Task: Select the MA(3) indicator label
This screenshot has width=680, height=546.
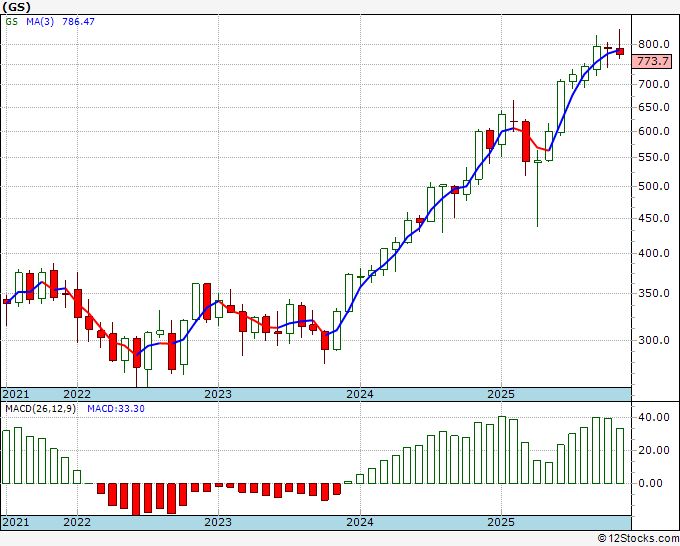Action: click(40, 21)
